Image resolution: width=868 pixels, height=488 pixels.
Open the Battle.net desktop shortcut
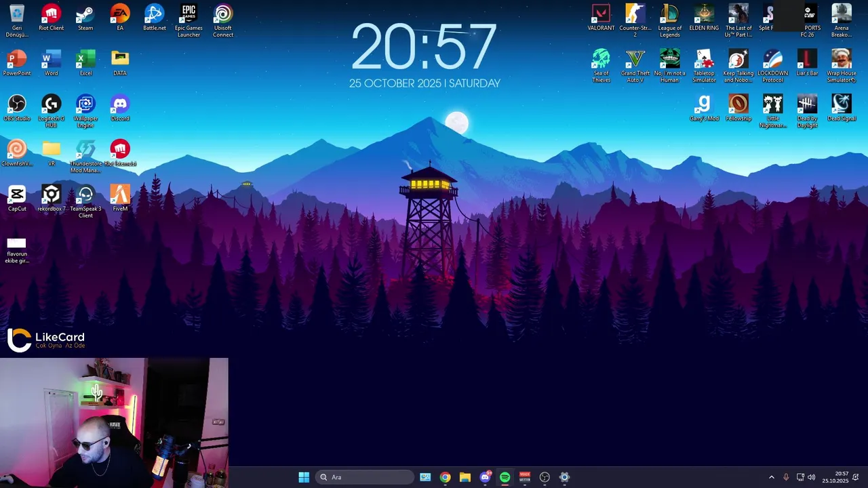155,18
